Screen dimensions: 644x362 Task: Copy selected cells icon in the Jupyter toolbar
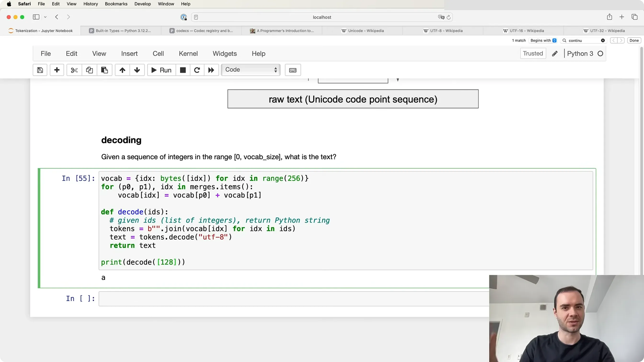tap(89, 70)
